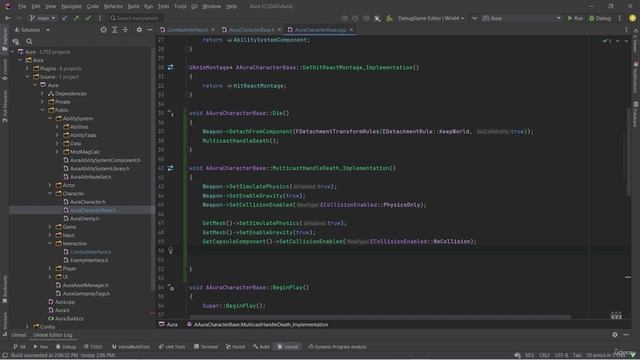This screenshot has width=640, height=360.
Task: Open the File menu
Action: coord(22,7)
